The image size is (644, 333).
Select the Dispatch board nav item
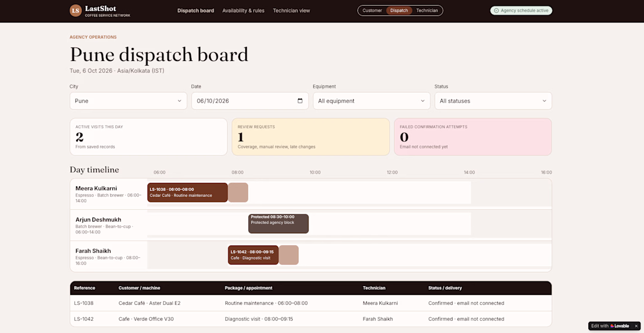pyautogui.click(x=196, y=11)
